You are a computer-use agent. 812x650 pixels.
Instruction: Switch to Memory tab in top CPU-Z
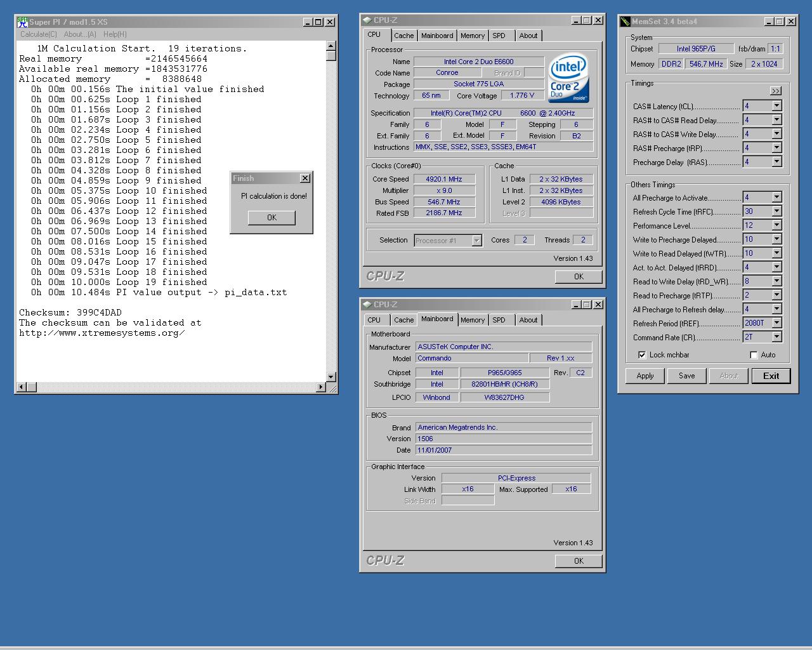tap(473, 36)
